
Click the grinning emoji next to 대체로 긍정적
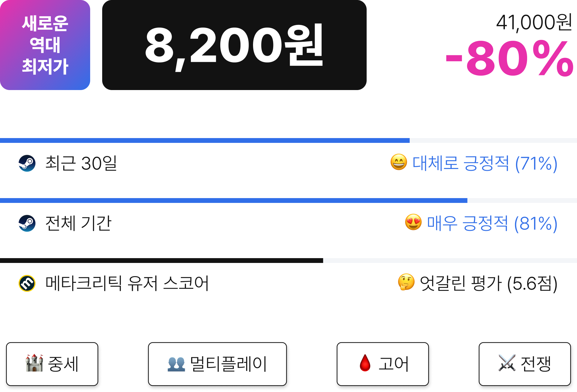point(399,162)
